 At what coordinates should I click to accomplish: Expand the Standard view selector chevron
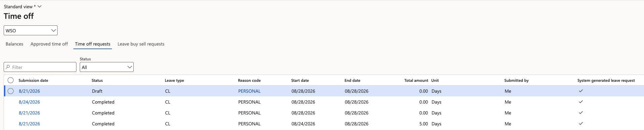40,6
